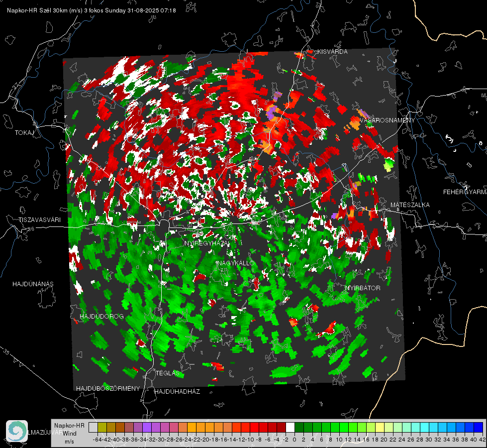This screenshot has height=448, width=487.
Task: Click the road number 35 label at lower left
Action: [x=6, y=352]
